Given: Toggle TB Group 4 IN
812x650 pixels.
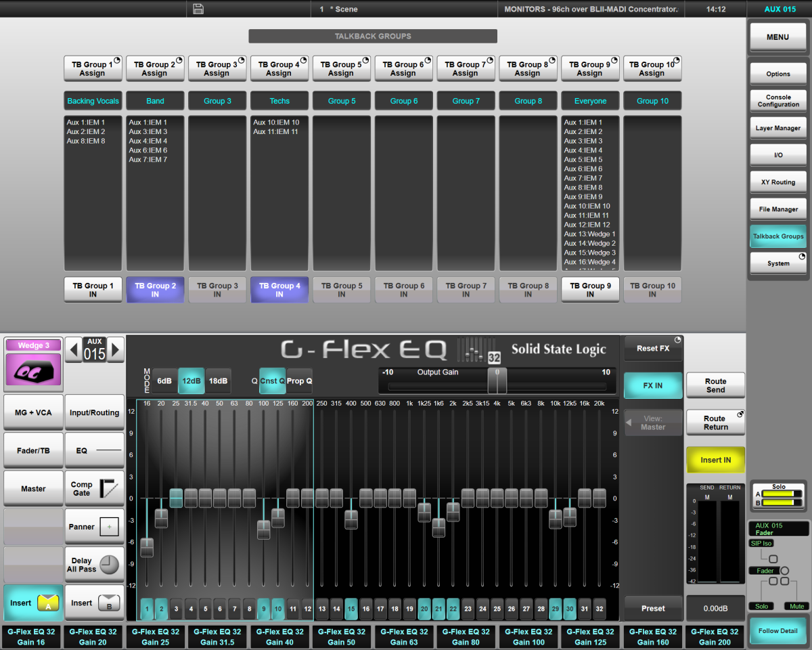Looking at the screenshot, I should tap(279, 290).
